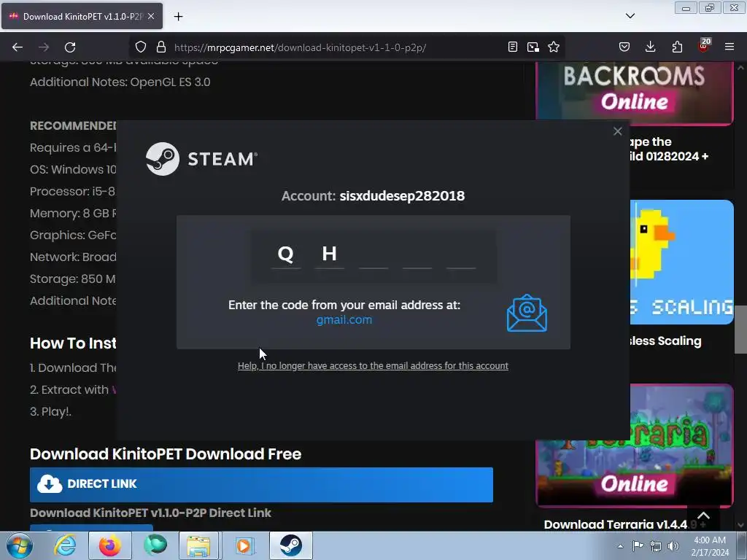Open a new browser tab
The width and height of the screenshot is (747, 560).
coord(178,16)
